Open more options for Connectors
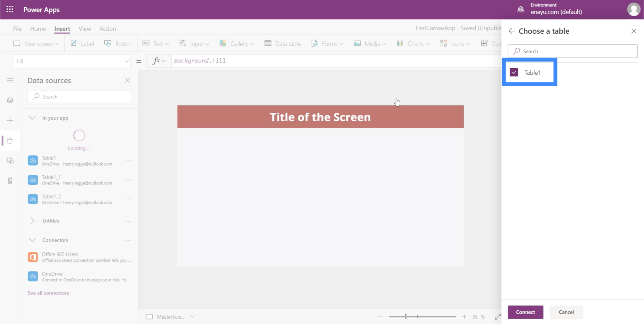Viewport: 644px width, 324px height. [x=128, y=240]
